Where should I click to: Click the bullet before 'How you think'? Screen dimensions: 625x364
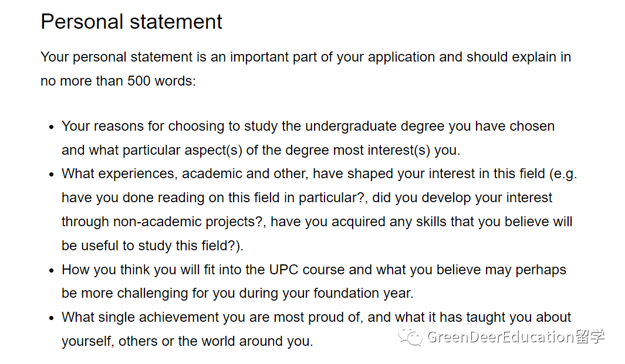[x=51, y=270]
